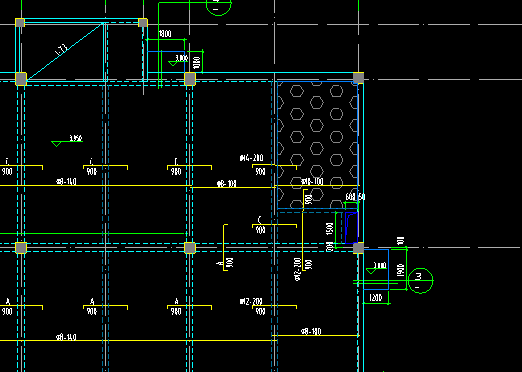The image size is (522, 372).
Task: Select the vertical 1080 dimension text
Action: (x=197, y=62)
